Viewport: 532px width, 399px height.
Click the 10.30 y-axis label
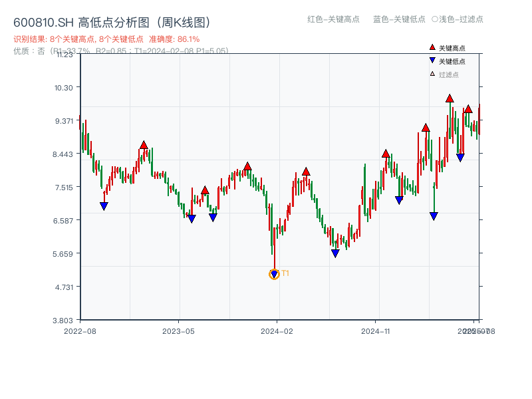64,88
